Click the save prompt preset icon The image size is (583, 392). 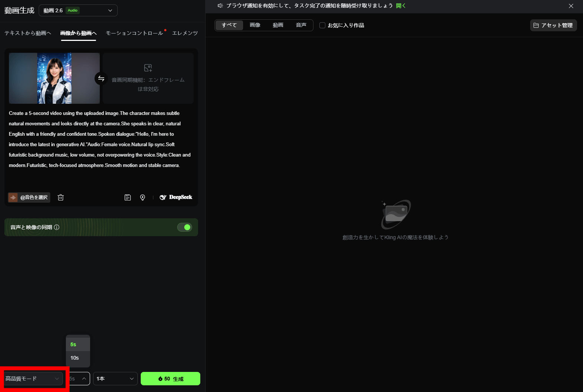128,197
